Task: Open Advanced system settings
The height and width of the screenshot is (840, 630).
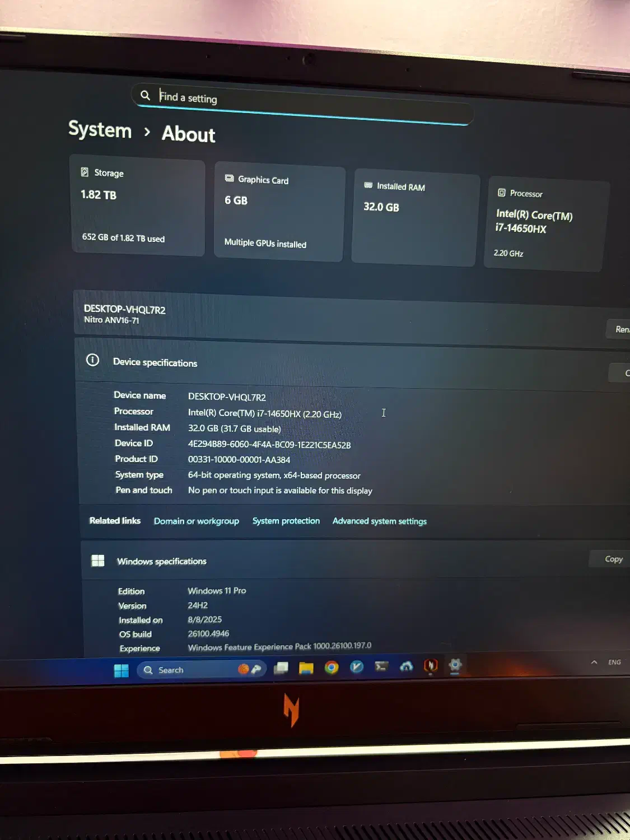Action: [380, 521]
